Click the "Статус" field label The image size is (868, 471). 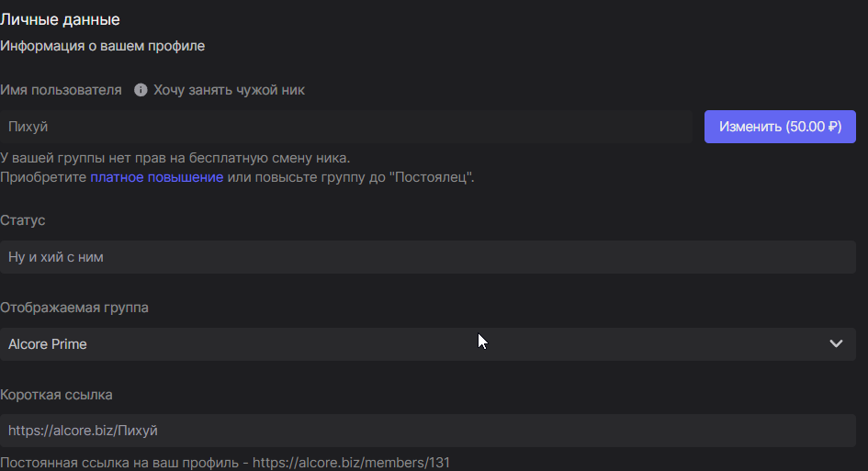(23, 221)
